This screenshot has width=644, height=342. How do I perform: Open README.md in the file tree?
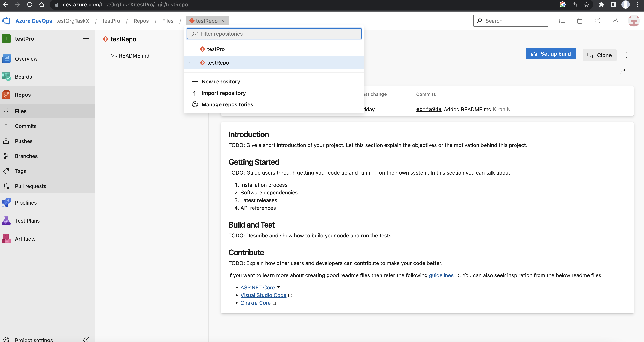click(x=134, y=56)
